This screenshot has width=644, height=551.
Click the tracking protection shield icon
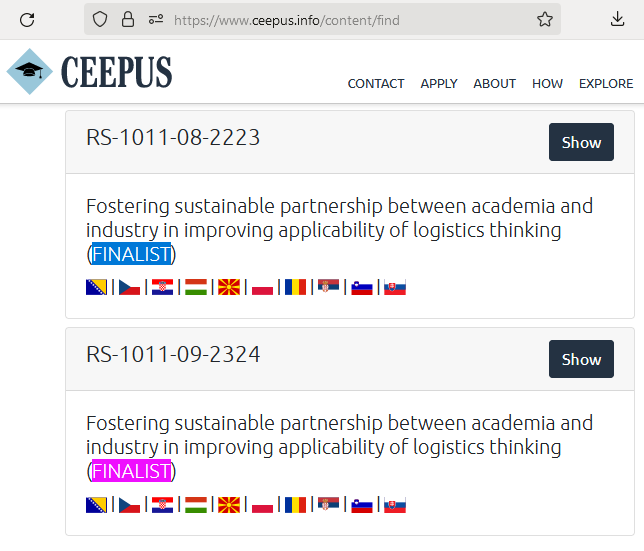[x=99, y=19]
